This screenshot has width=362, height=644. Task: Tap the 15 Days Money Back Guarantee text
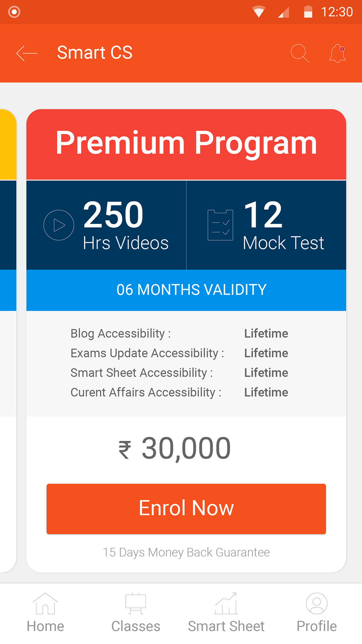pos(186,552)
